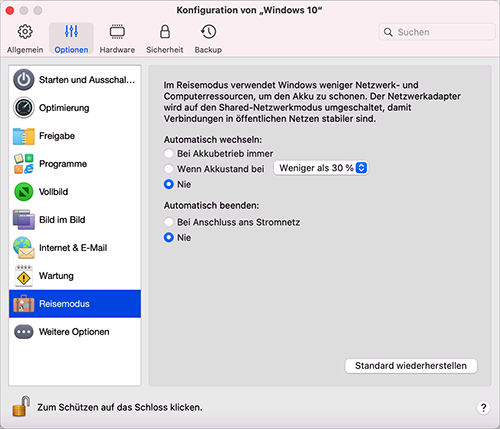Select 'Bei Anschluss ans Stromnetz' radio option

(x=169, y=222)
